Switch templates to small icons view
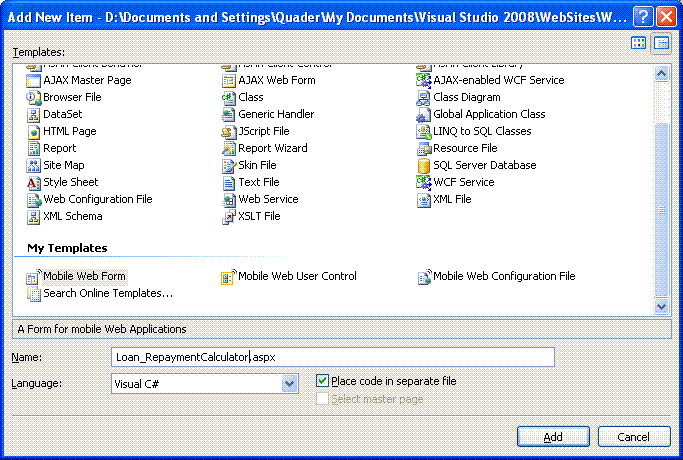683x460 pixels. click(x=661, y=43)
